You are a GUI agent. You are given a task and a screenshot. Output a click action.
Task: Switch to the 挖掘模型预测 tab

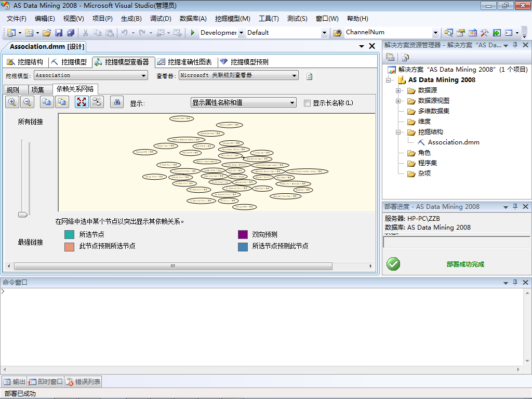245,62
